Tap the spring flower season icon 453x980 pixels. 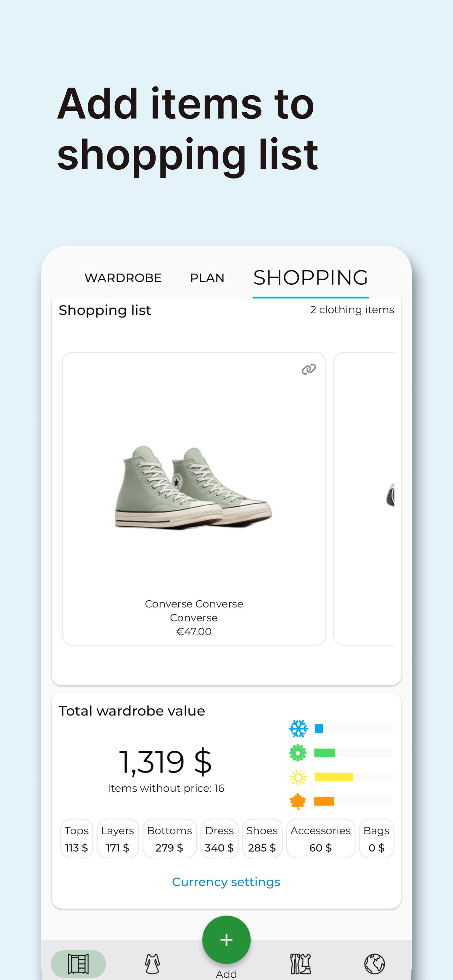coord(298,752)
